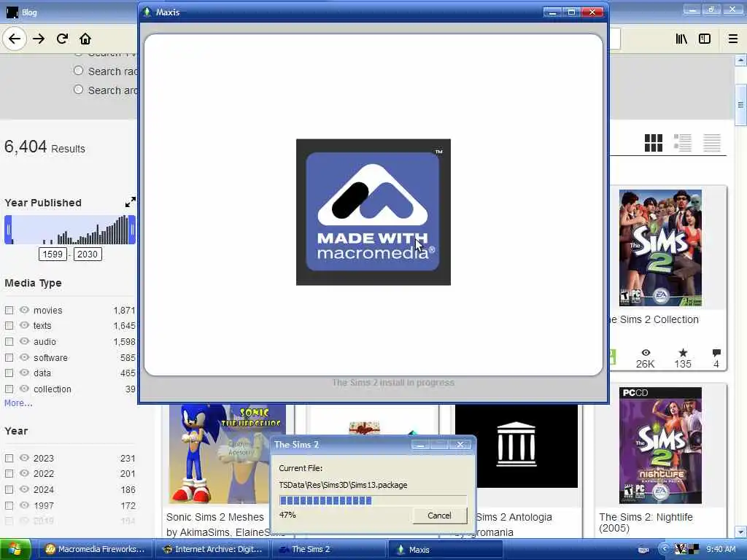
Task: Click the 6,404 Results count text
Action: [44, 147]
